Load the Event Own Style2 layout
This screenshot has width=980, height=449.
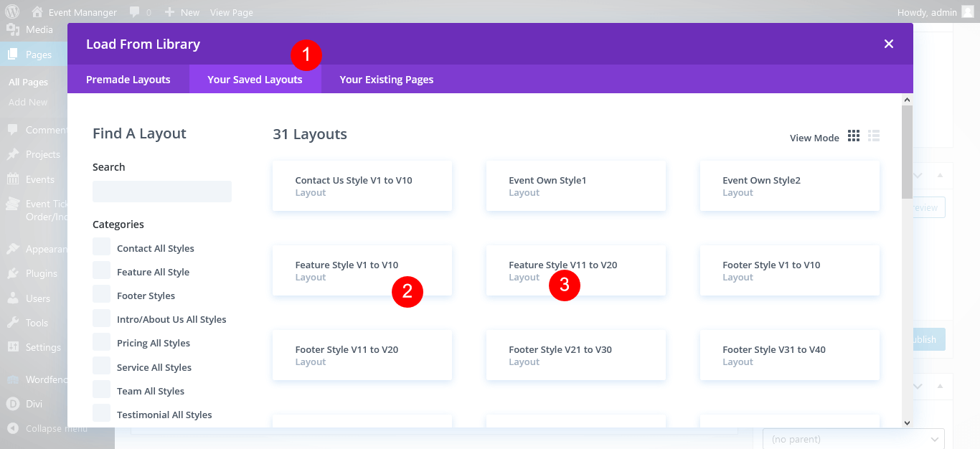790,186
